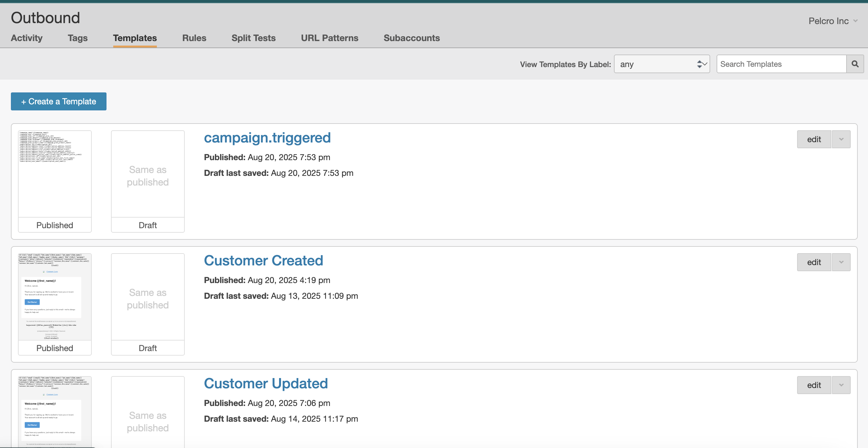Click the Create a Template button
868x448 pixels.
[x=59, y=101]
